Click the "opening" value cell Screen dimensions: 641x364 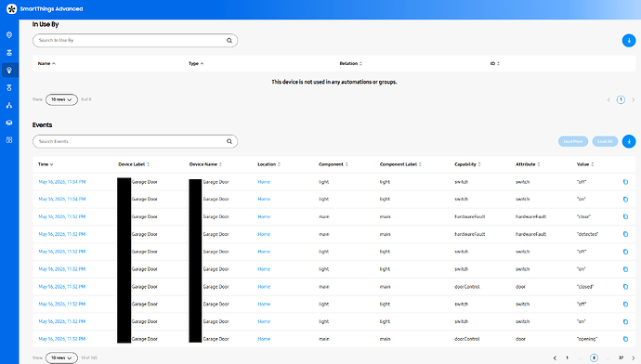coord(587,339)
